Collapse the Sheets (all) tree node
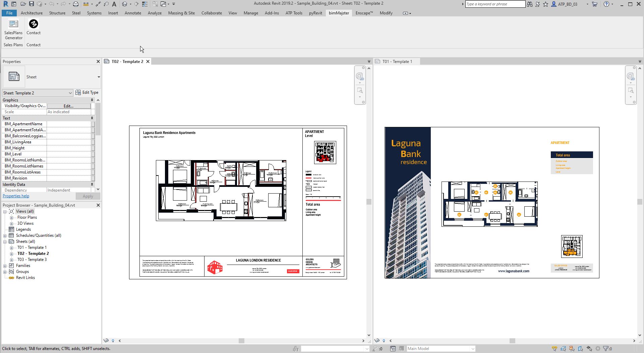Viewport: 644px width, 353px height. coord(5,242)
